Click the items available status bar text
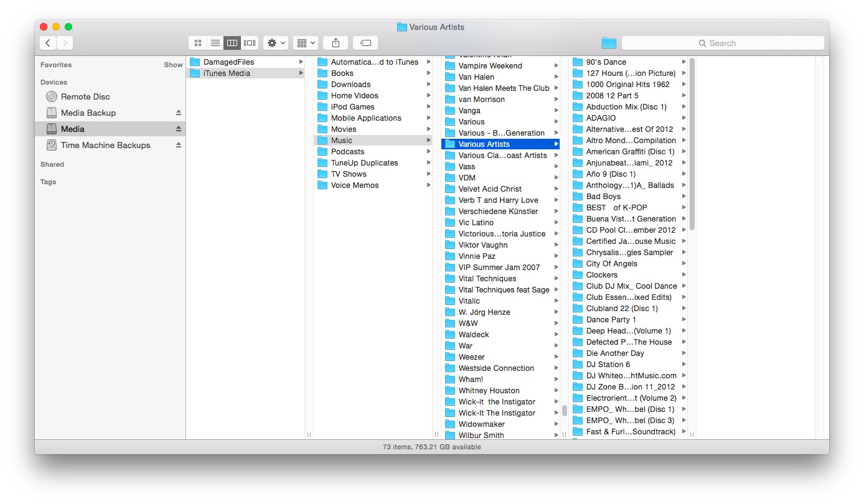 pos(431,447)
